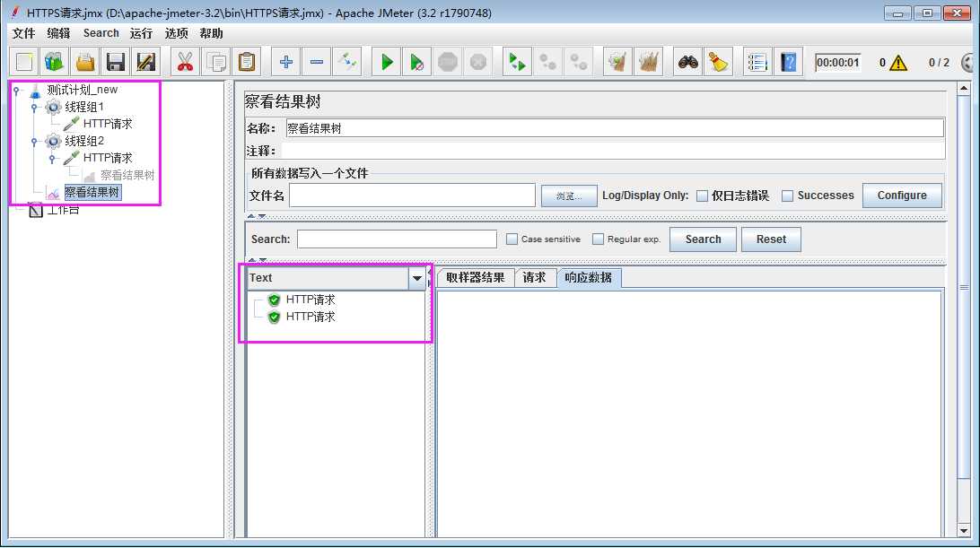Select the greyed 察看结果树 tree node
This screenshot has height=548, width=980.
[x=127, y=175]
